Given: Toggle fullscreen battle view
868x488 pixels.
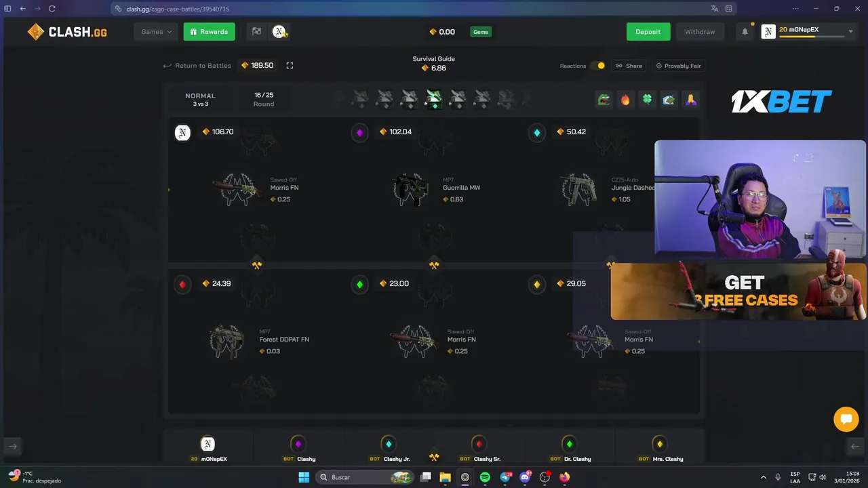Looking at the screenshot, I should [290, 66].
